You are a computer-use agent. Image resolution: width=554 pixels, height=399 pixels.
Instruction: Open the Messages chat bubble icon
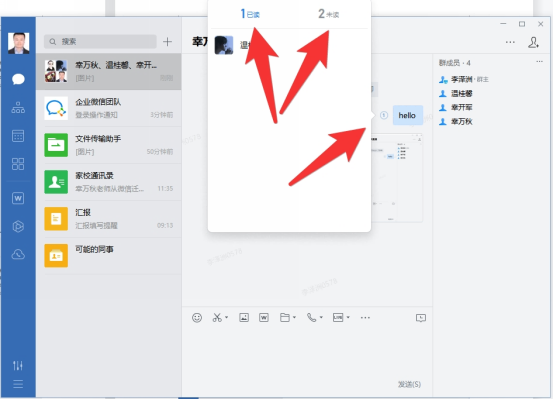18,79
